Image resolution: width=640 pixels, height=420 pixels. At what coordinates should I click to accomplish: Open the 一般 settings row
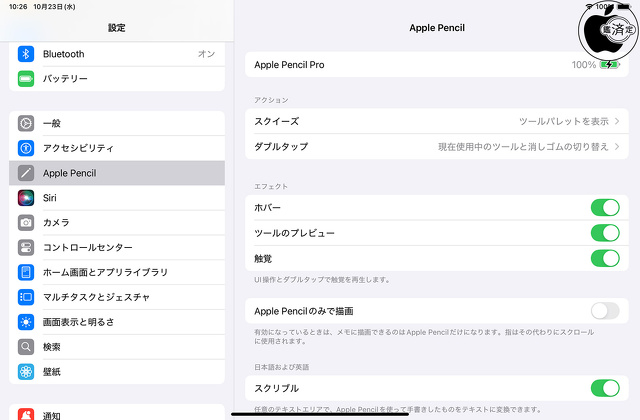(x=117, y=123)
